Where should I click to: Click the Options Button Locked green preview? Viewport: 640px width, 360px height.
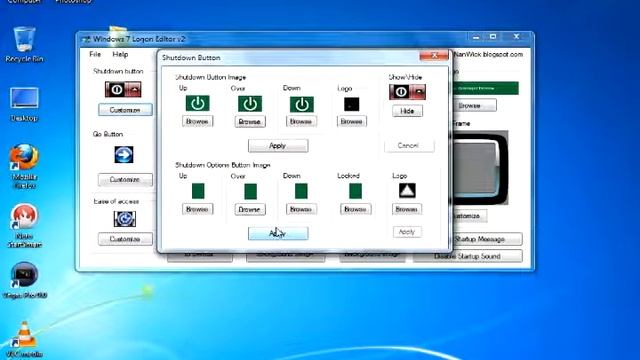tap(355, 191)
